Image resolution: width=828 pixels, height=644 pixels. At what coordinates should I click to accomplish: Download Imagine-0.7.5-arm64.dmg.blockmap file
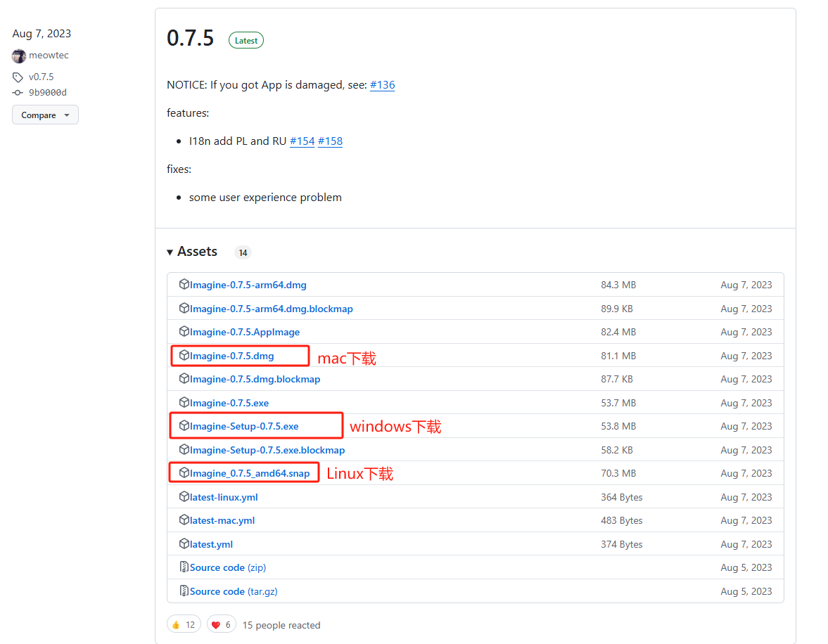click(x=271, y=309)
